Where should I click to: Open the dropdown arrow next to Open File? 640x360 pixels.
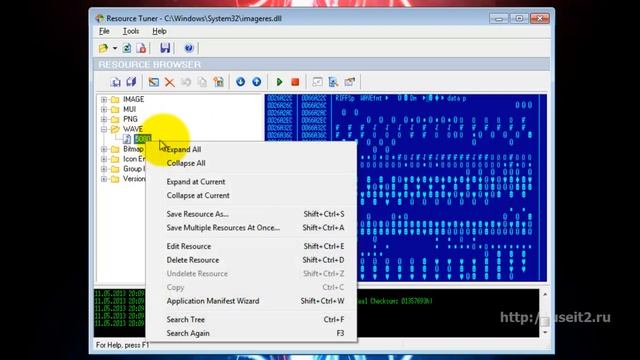coord(115,49)
